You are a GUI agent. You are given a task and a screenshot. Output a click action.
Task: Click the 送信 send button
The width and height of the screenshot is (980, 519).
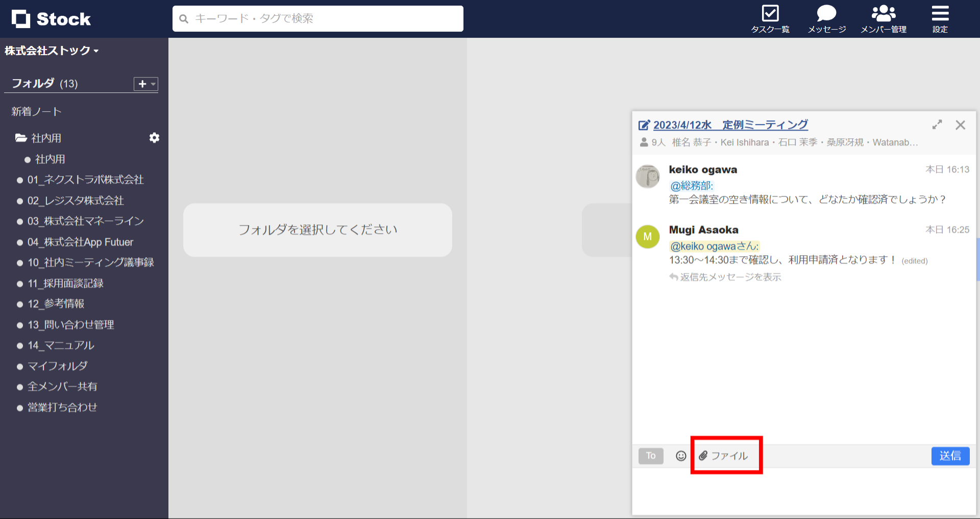pos(950,456)
